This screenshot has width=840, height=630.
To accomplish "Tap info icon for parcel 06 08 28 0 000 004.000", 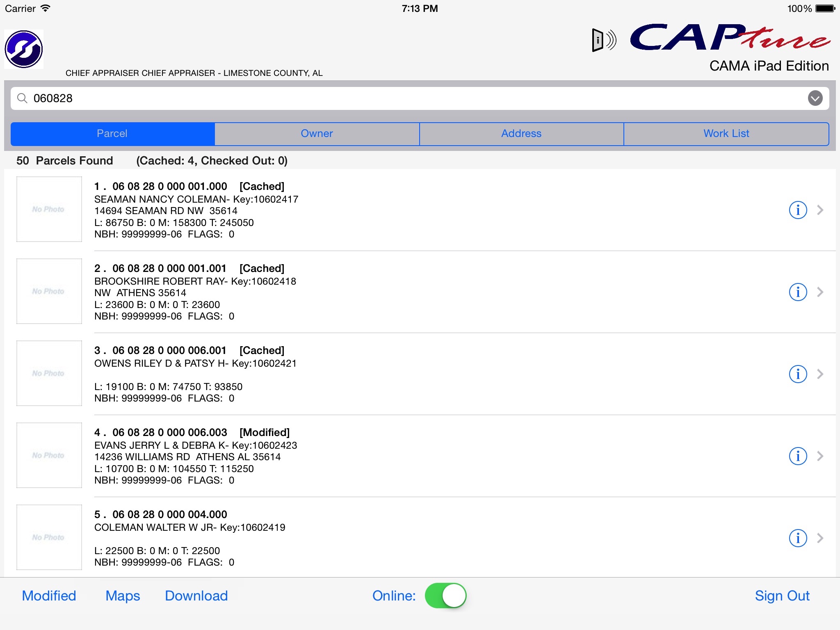I will 798,537.
